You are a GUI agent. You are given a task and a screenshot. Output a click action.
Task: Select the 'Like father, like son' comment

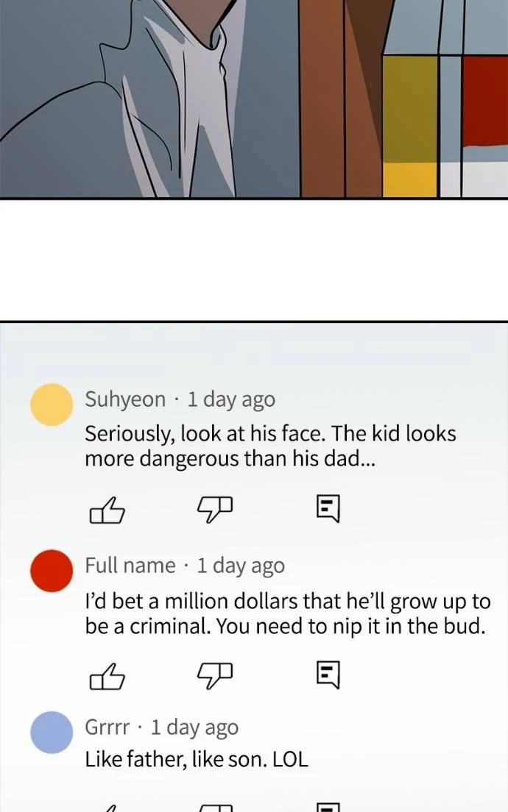coord(197,760)
